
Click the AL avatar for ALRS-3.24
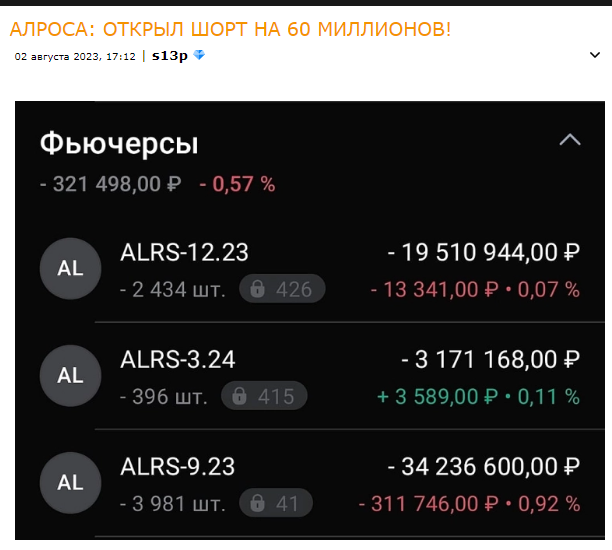pos(70,376)
